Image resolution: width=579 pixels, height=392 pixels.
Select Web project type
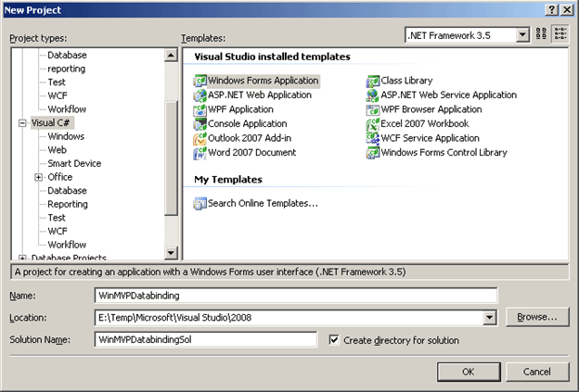[x=58, y=150]
